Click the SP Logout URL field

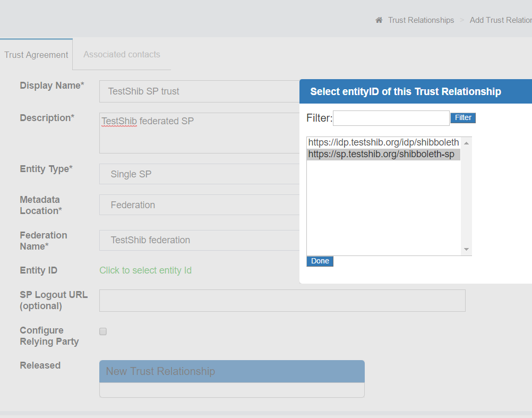click(x=282, y=301)
